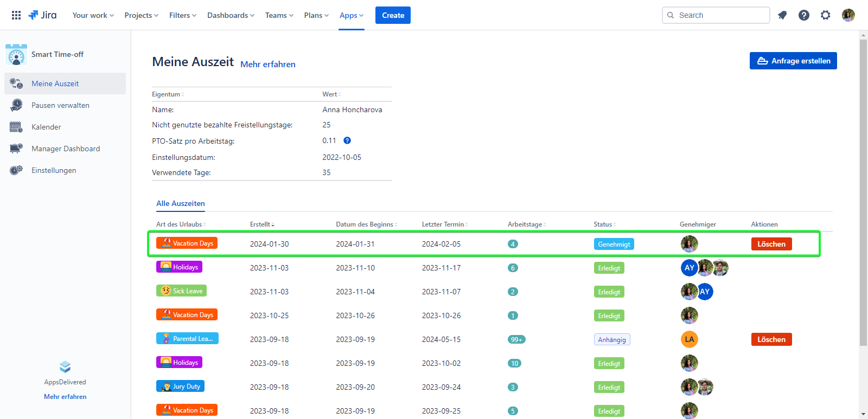Image resolution: width=868 pixels, height=419 pixels.
Task: Open Einstellungen in the sidebar
Action: 54,170
